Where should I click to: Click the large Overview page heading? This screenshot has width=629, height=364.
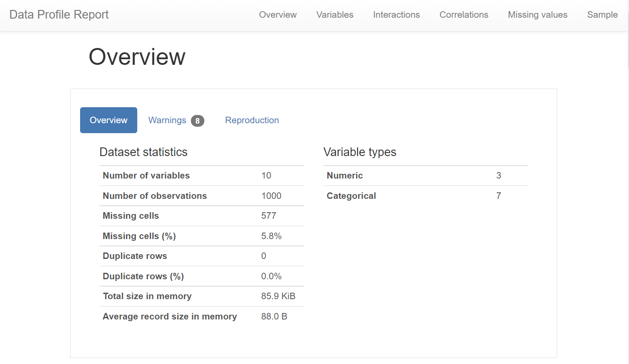coord(137,57)
